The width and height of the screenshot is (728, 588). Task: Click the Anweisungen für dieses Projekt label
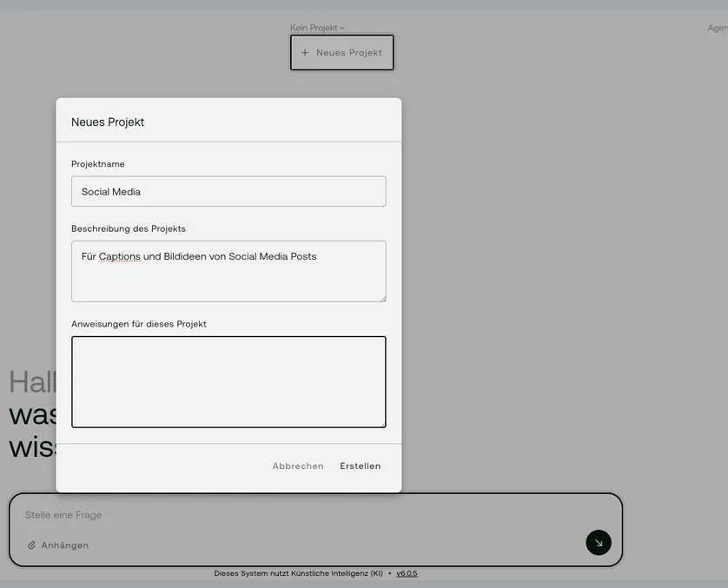pyautogui.click(x=139, y=324)
